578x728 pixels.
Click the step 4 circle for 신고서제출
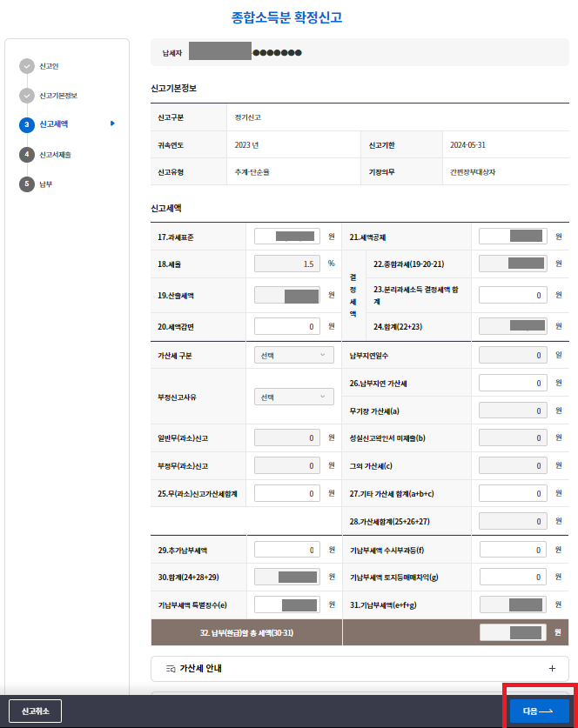click(27, 155)
